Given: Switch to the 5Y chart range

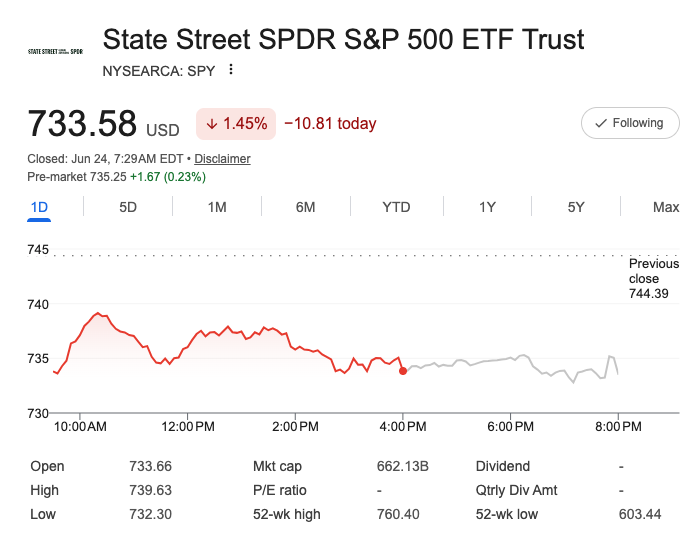Looking at the screenshot, I should pyautogui.click(x=576, y=207).
